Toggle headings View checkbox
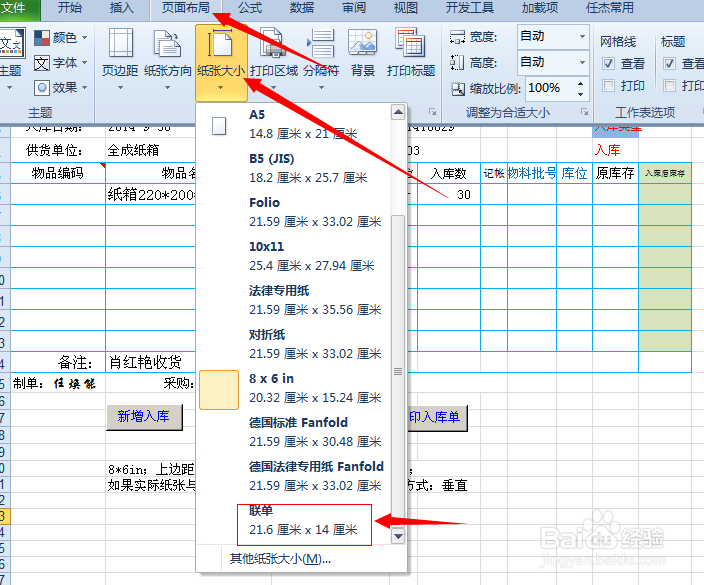This screenshot has height=585, width=704. click(669, 64)
